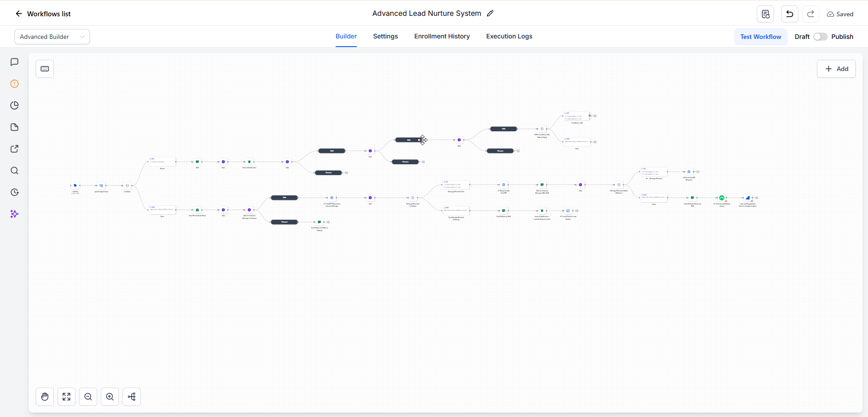The image size is (868, 417).
Task: Select the Wait node after the SMS action
Action: point(223,161)
